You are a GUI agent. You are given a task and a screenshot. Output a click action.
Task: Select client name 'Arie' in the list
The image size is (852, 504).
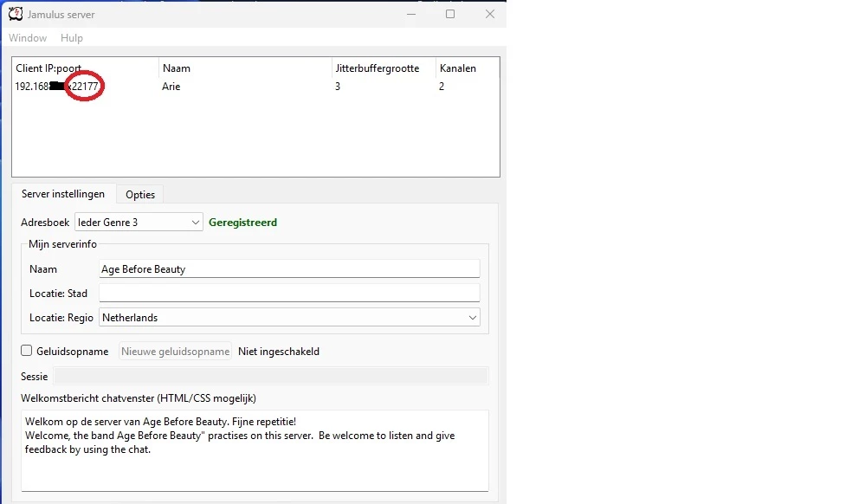(x=171, y=87)
